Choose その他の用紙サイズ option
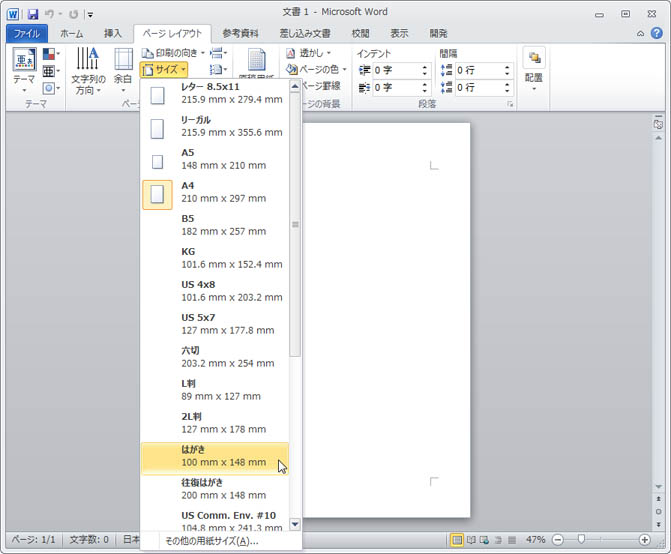Viewport: 671px width, 554px height. pos(211,541)
